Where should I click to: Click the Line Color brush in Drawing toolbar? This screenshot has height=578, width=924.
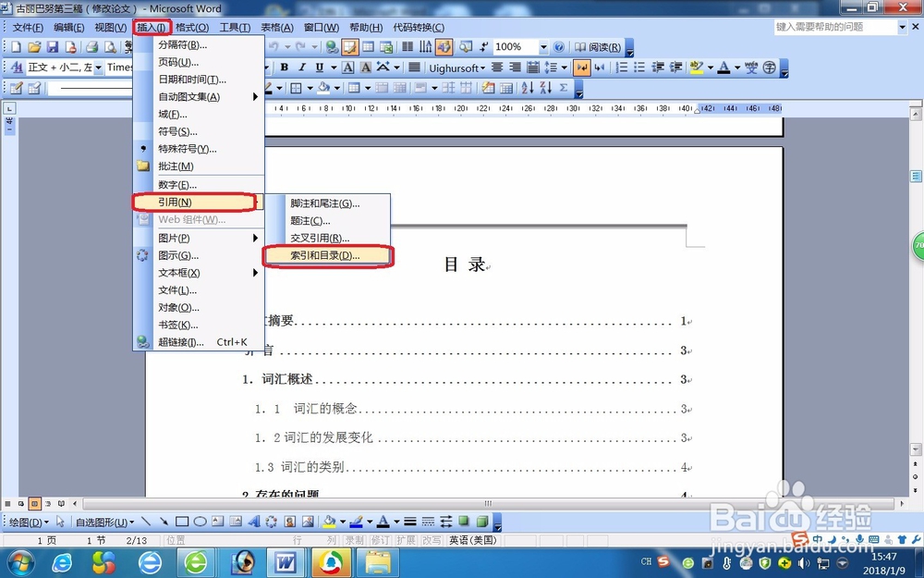point(356,522)
